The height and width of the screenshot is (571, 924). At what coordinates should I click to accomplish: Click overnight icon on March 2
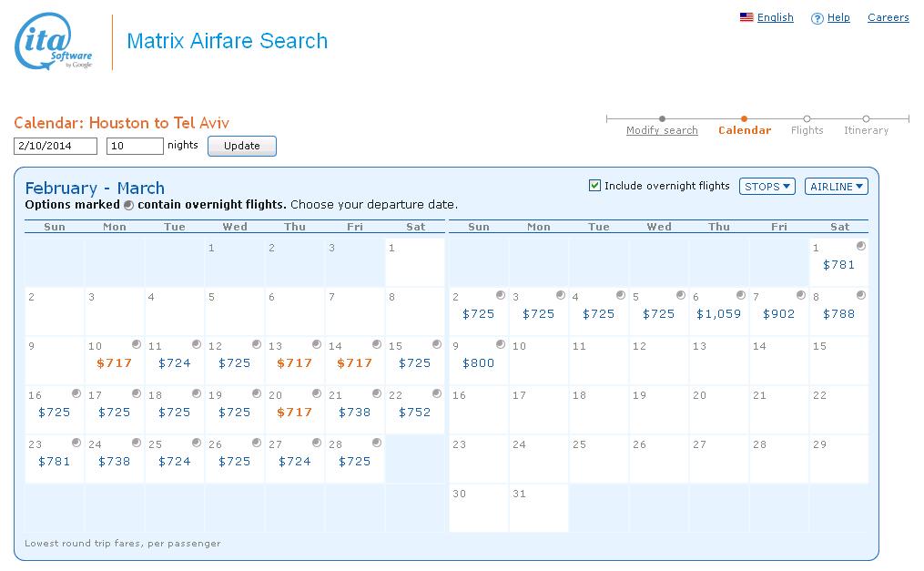[x=501, y=295]
